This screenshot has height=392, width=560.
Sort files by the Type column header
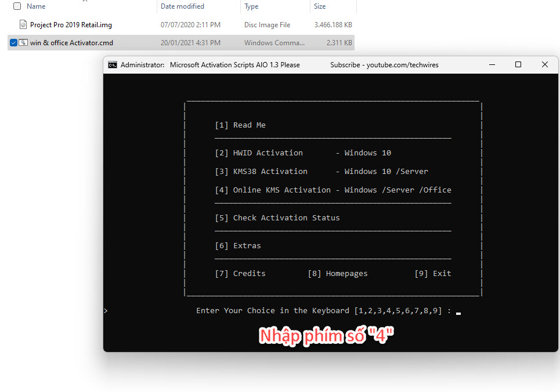[251, 6]
